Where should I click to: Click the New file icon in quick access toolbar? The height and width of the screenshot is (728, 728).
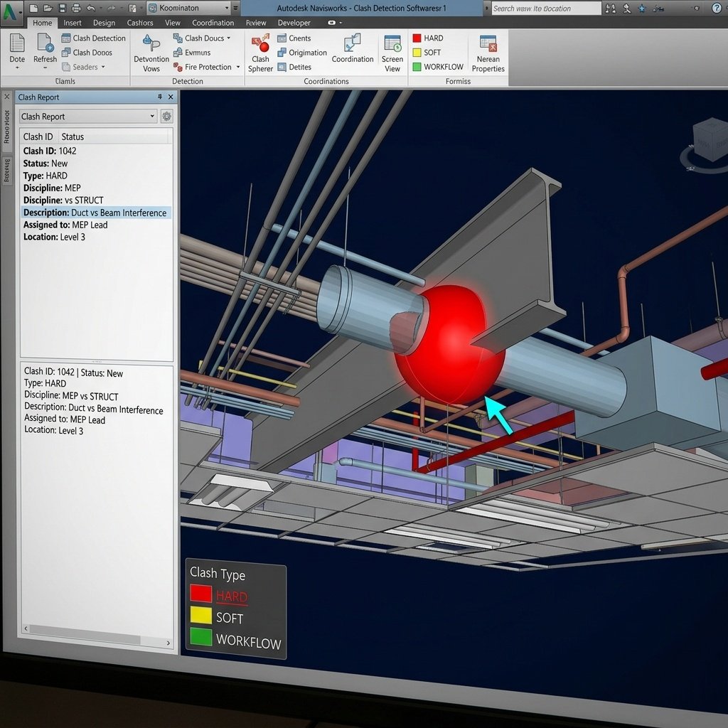33,8
